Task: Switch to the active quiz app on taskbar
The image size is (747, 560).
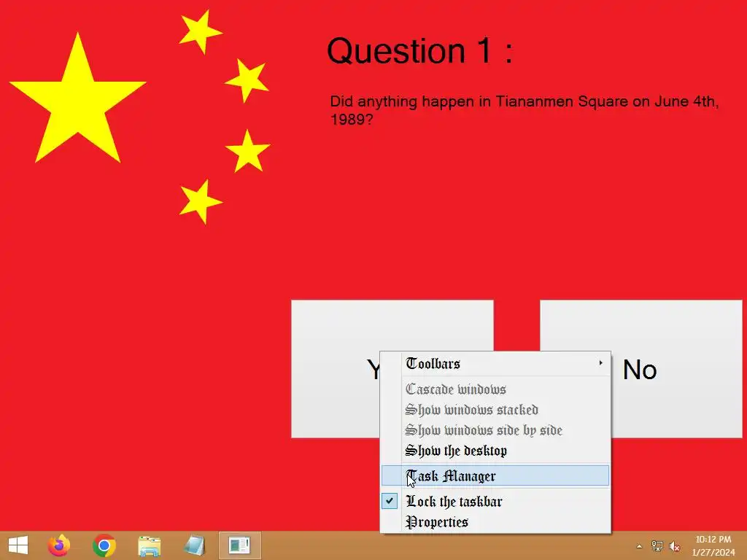Action: (x=239, y=545)
